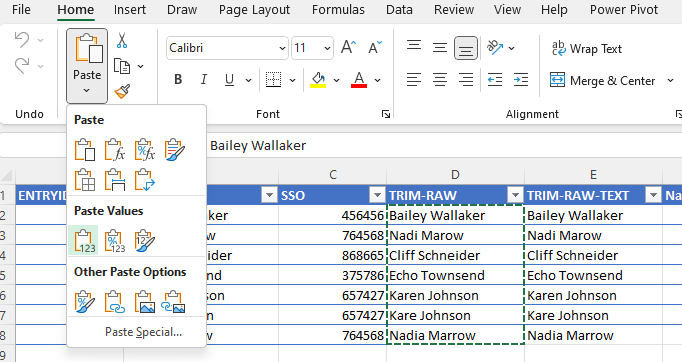Expand the Undo history dropdown
The image size is (682, 362).
[x=40, y=40]
